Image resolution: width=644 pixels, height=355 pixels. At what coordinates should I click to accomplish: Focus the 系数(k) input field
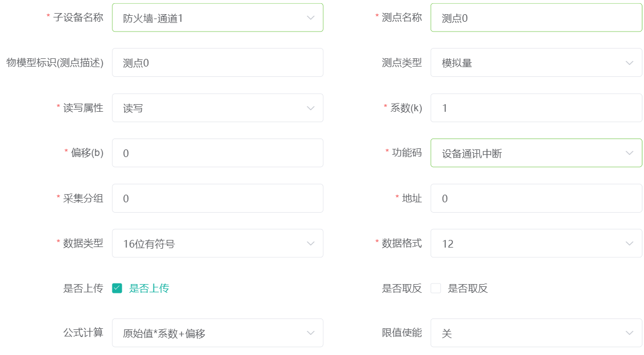(x=536, y=108)
